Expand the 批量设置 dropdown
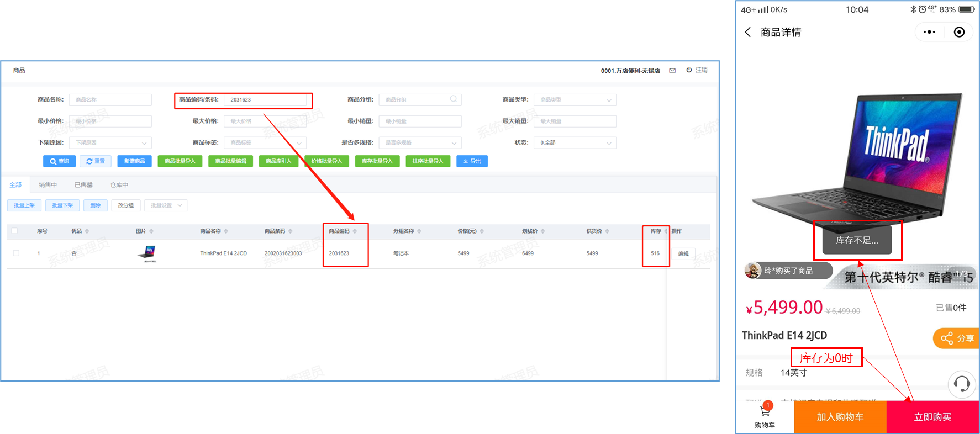 click(x=166, y=205)
